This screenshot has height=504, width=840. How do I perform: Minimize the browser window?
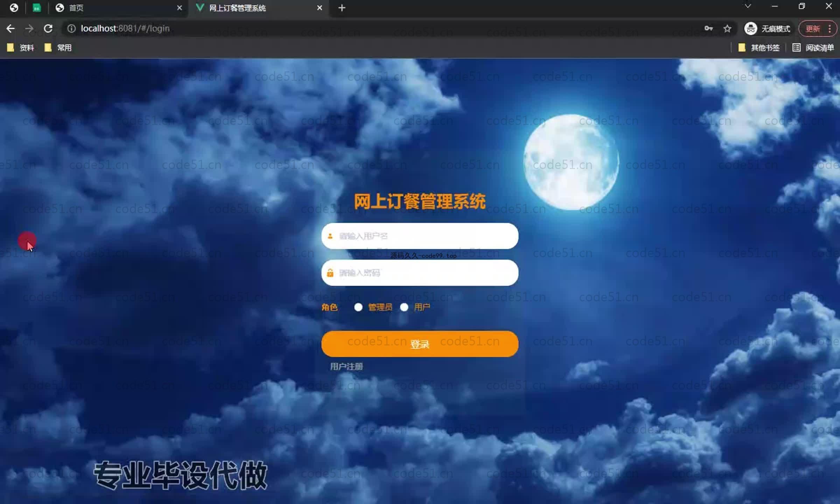775,6
